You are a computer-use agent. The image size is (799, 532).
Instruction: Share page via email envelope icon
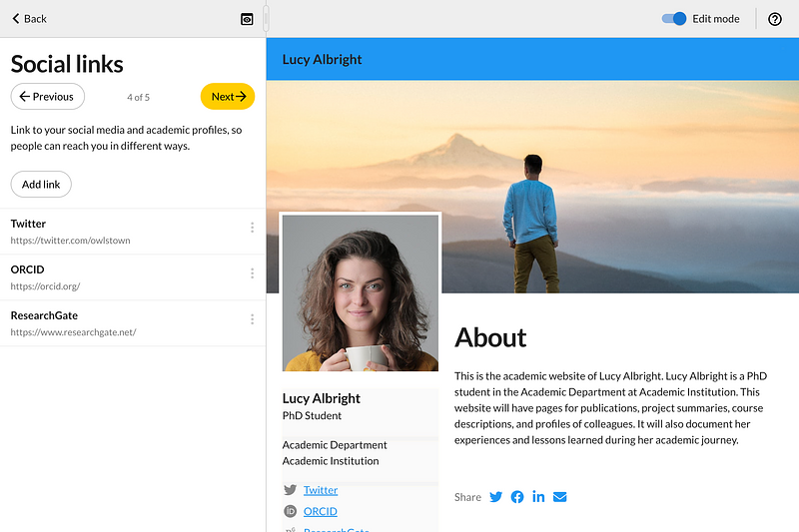tap(560, 497)
